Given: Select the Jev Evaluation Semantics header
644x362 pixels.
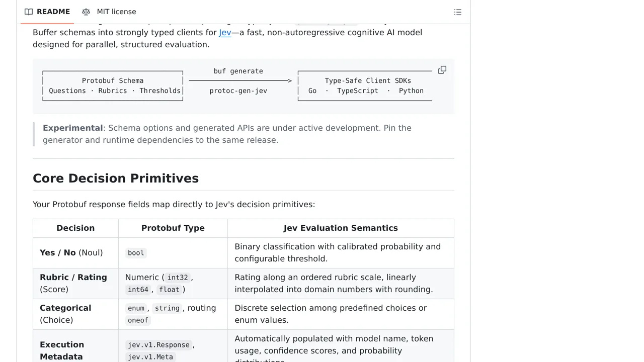Looking at the screenshot, I should (341, 228).
